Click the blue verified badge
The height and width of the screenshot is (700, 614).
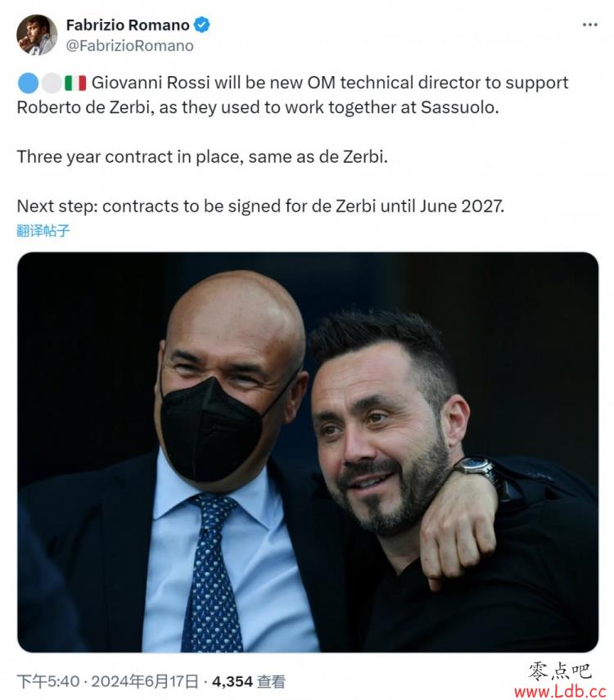[202, 25]
